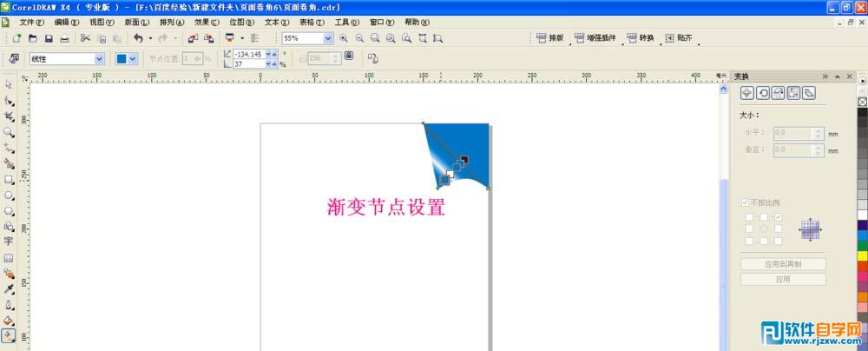Check the bottom-left anchor point checkbox
The image size is (868, 351).
point(750,242)
